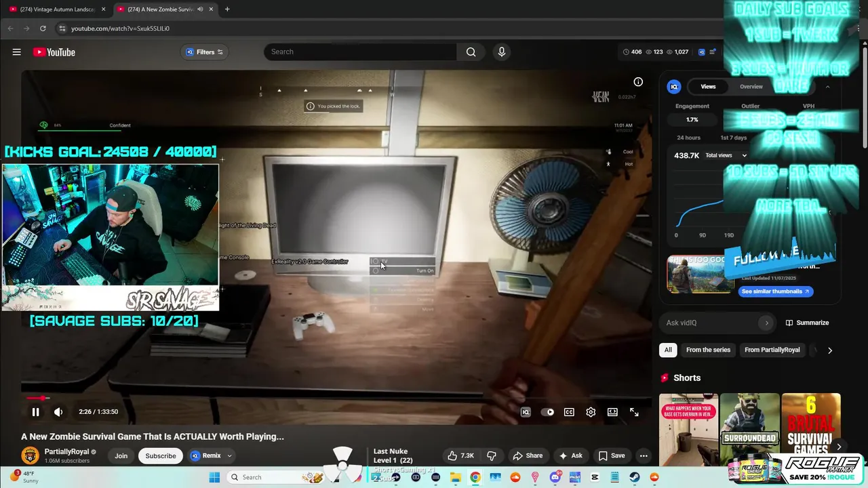Switch to vidIQ Views tab
868x488 pixels.
point(708,87)
